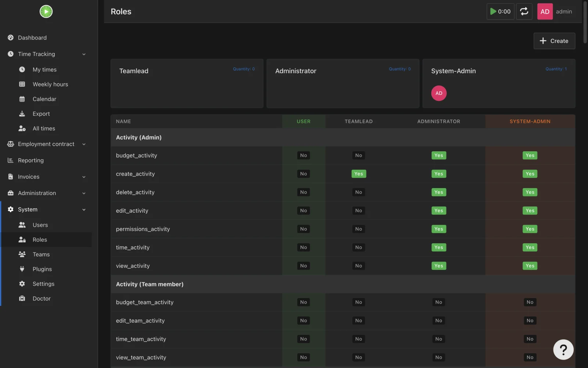Open the Dashboard gauge icon

[11, 38]
